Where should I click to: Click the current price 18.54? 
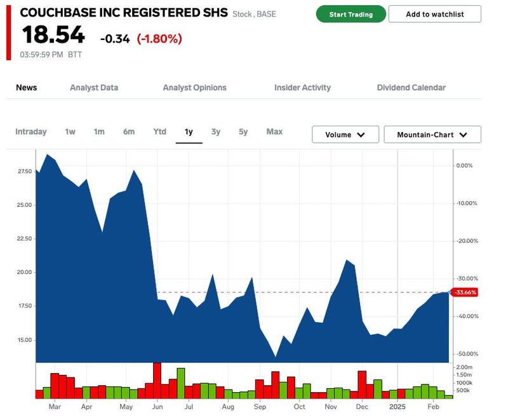click(x=53, y=35)
